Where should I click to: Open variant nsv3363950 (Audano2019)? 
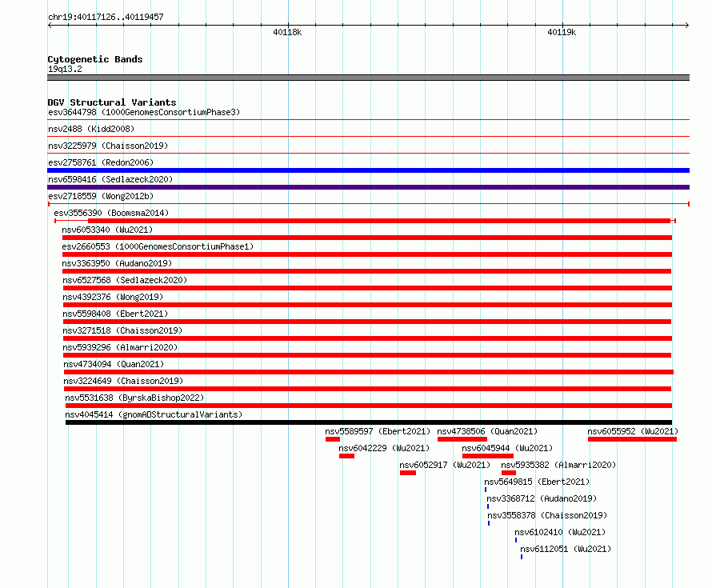pos(117,263)
